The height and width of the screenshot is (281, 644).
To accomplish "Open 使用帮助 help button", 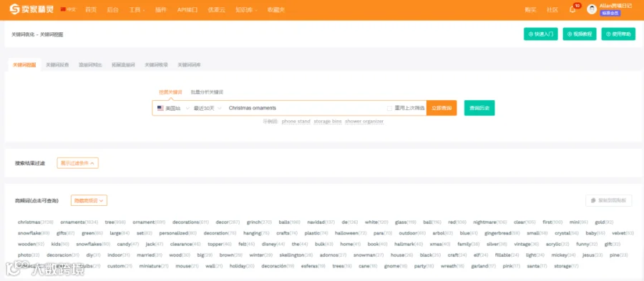I will [618, 34].
